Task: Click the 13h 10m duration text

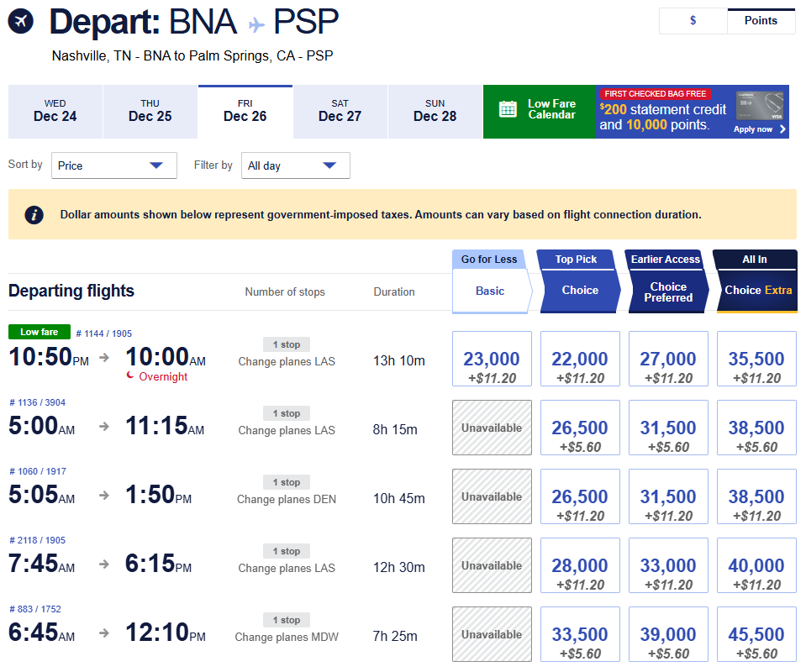Action: coord(399,360)
